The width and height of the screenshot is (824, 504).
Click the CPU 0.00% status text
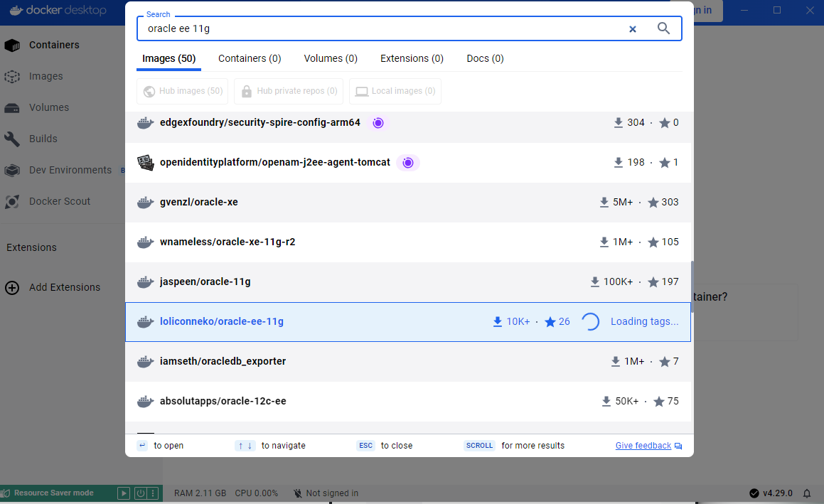coord(257,493)
